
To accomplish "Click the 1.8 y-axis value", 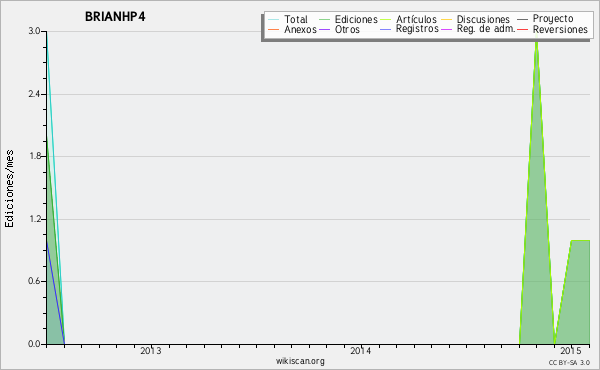I will 34,156.
